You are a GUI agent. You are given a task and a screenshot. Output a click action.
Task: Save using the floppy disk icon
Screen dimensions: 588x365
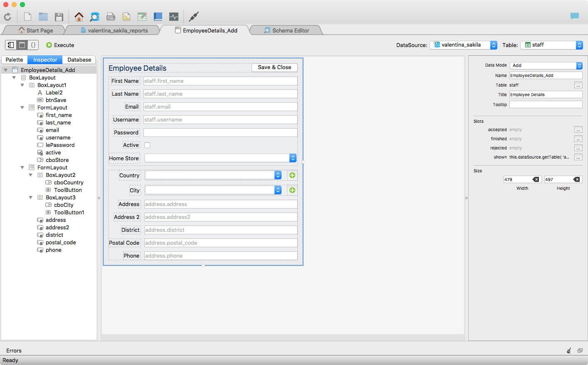point(59,17)
